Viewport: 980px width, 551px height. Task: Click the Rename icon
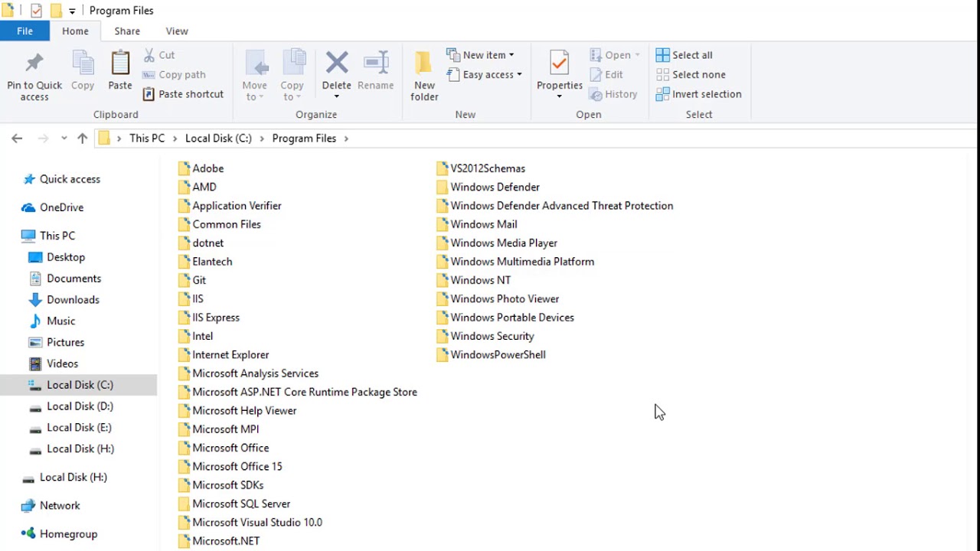click(x=376, y=63)
